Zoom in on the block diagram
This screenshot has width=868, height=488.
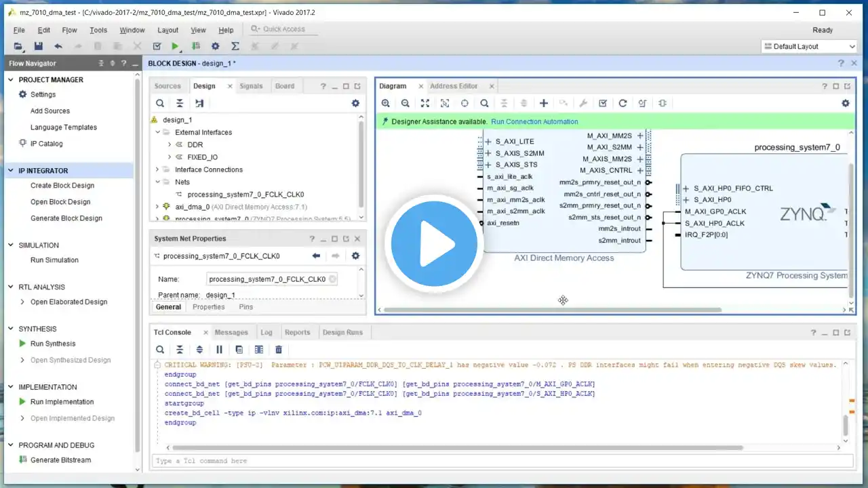pos(385,103)
